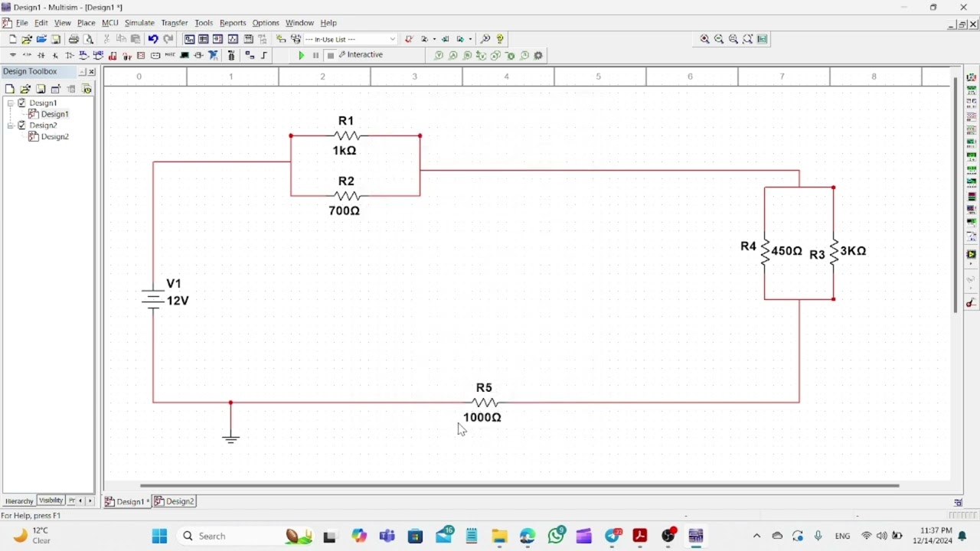
Task: Switch to the Design2 tab at bottom
Action: click(175, 501)
